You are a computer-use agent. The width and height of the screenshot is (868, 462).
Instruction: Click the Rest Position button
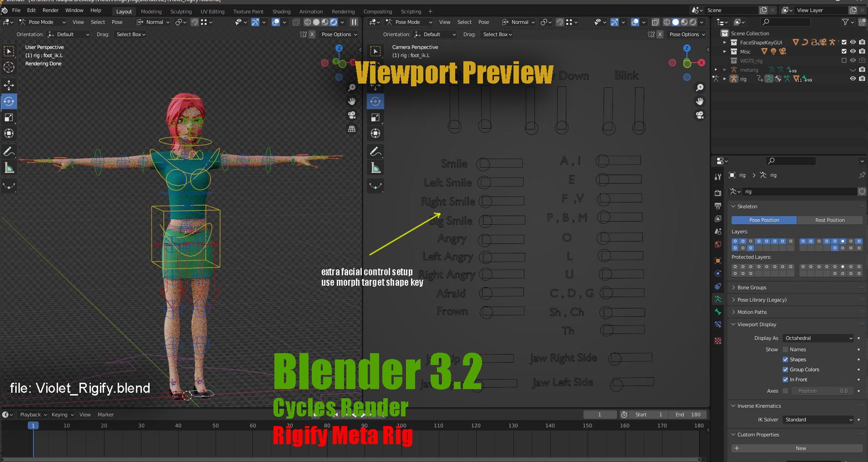click(x=830, y=220)
